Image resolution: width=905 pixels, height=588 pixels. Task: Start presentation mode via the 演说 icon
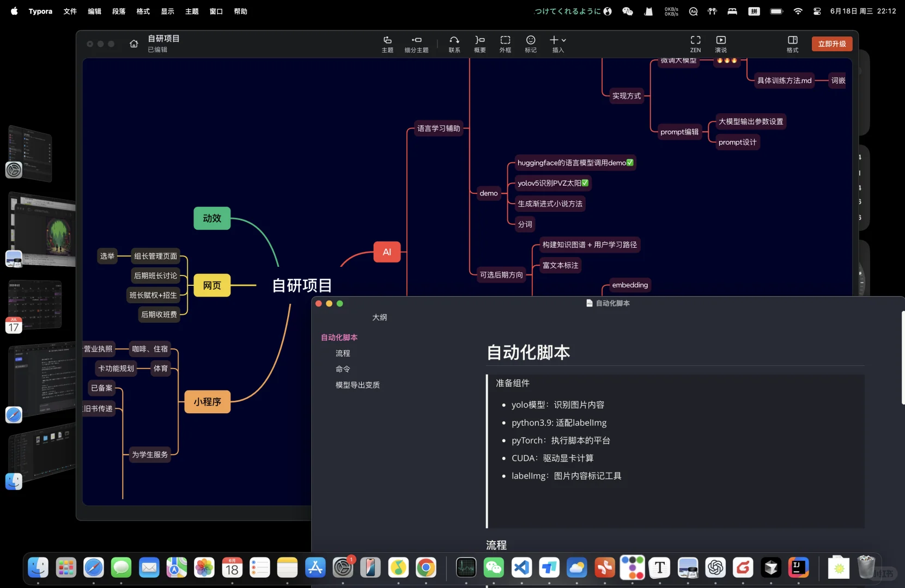(x=721, y=44)
